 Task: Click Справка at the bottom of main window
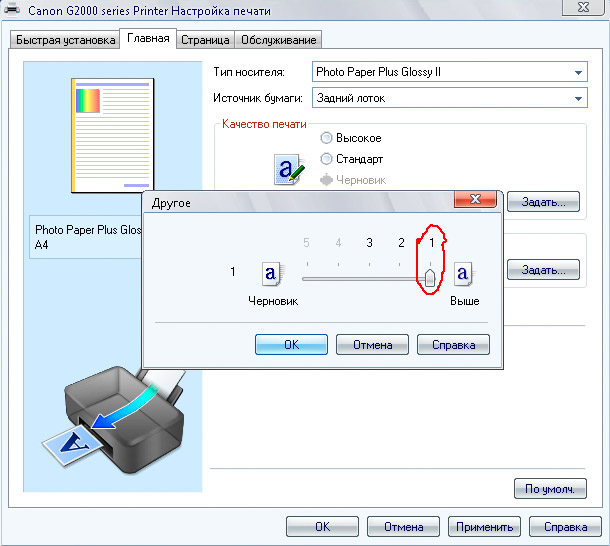(565, 527)
